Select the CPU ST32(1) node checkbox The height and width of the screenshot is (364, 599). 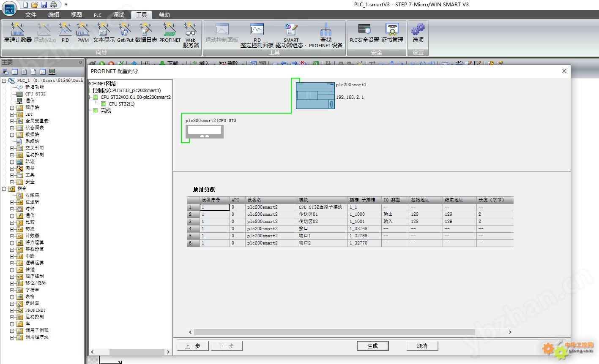point(104,104)
